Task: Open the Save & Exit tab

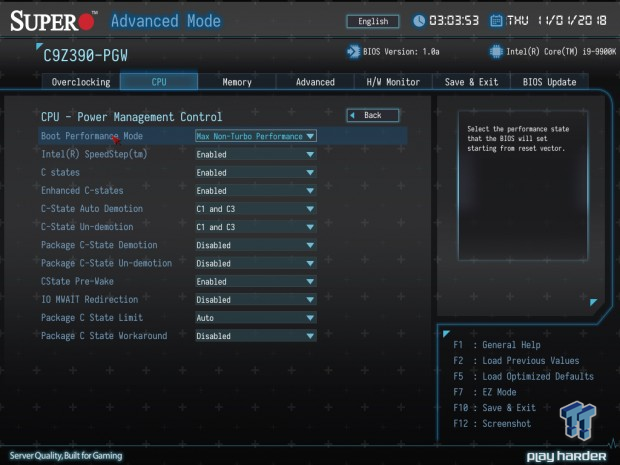Action: 471,82
